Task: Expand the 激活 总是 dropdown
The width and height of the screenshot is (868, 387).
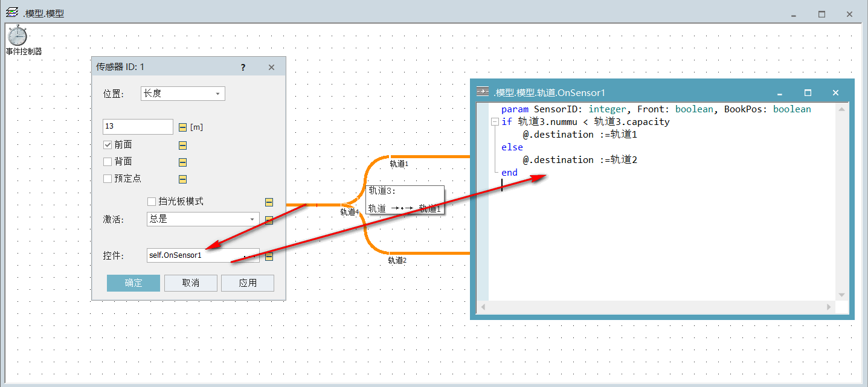Action: point(203,219)
